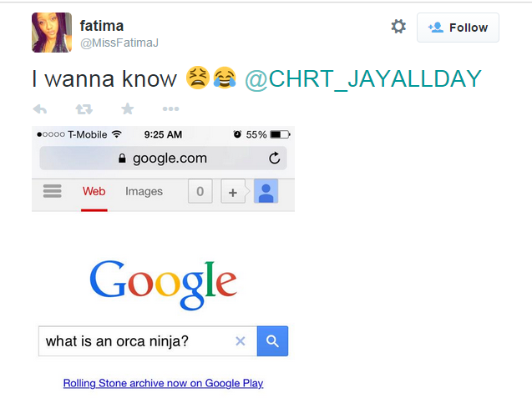Switch to the Images search tab
532x398 pixels.
[x=144, y=192]
